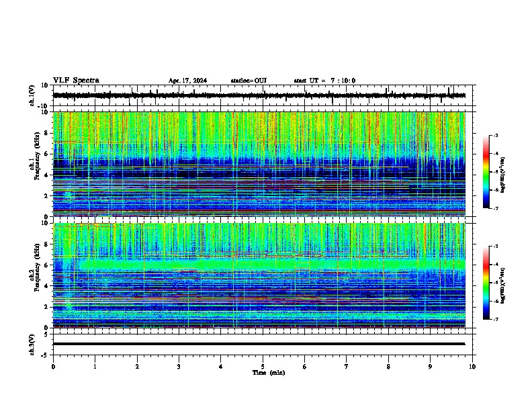The height and width of the screenshot is (411, 532).
Task: Select the "start UT = 7 : 10: 0" text
Action: (x=324, y=81)
